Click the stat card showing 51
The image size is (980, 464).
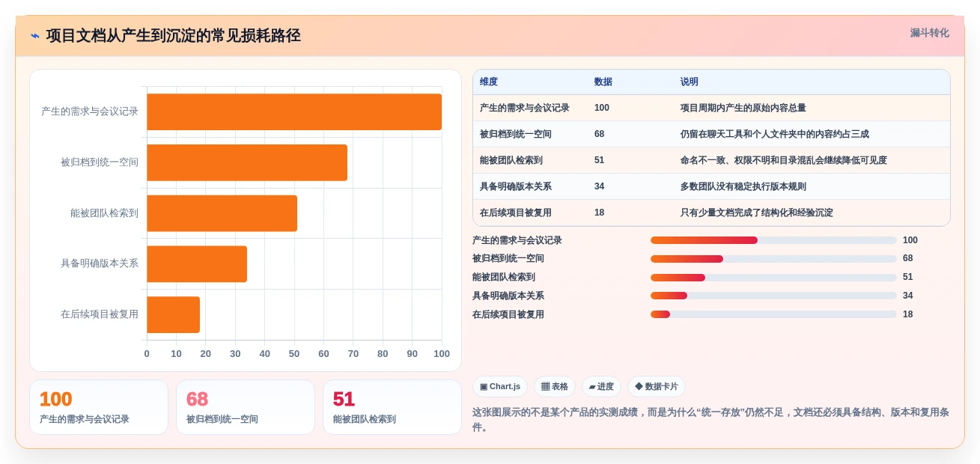point(392,407)
